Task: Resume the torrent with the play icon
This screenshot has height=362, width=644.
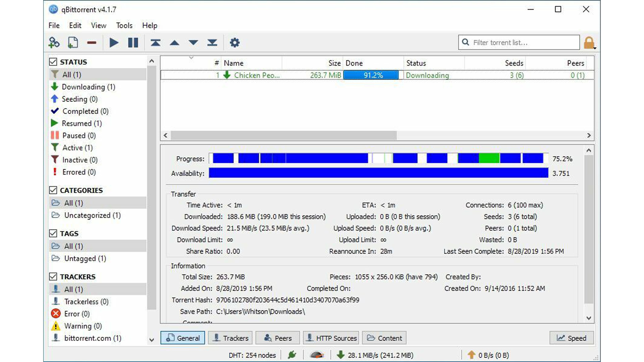Action: click(114, 43)
